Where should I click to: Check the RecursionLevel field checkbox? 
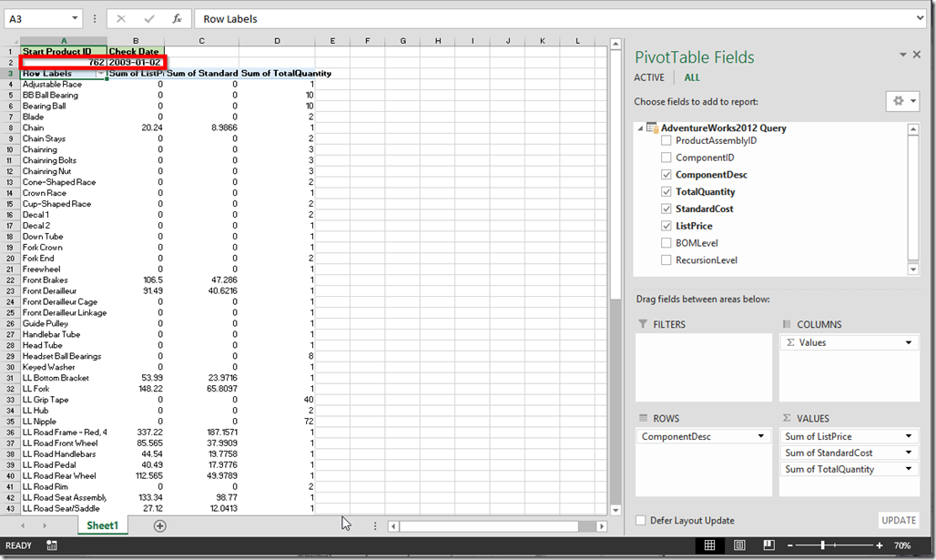[666, 260]
